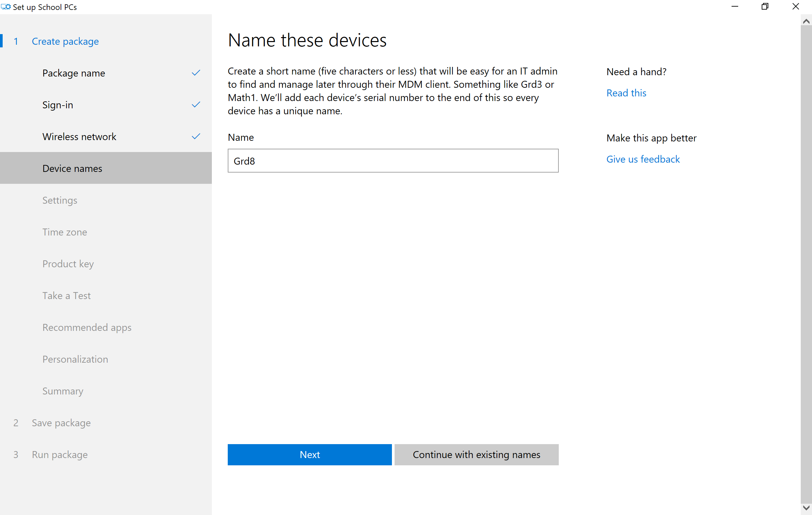The image size is (812, 515).
Task: Go to the Sign-in step
Action: (58, 105)
